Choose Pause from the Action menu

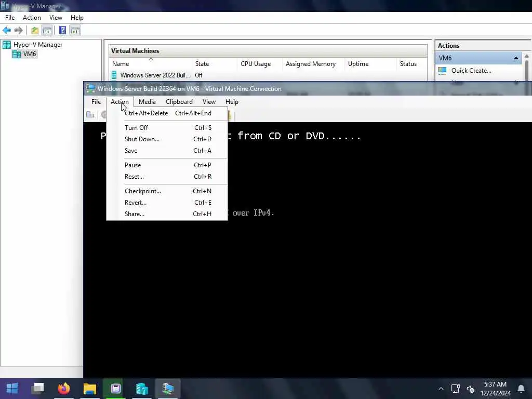tap(167, 165)
